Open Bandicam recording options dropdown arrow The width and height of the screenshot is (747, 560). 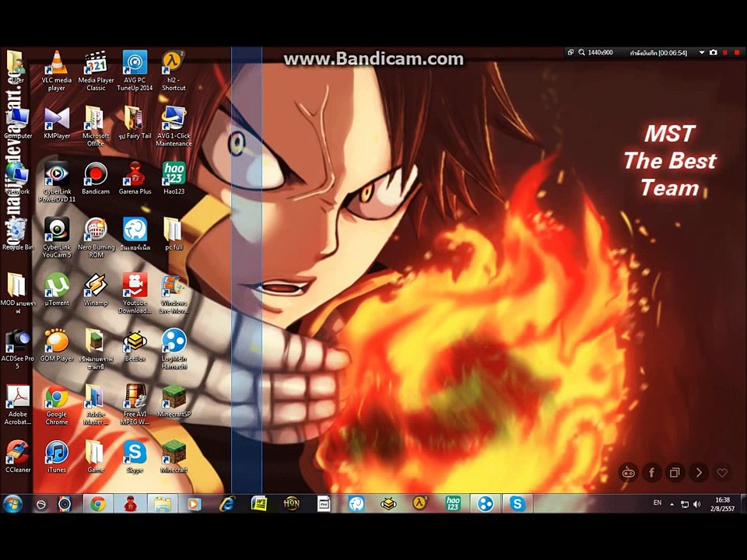(x=702, y=52)
